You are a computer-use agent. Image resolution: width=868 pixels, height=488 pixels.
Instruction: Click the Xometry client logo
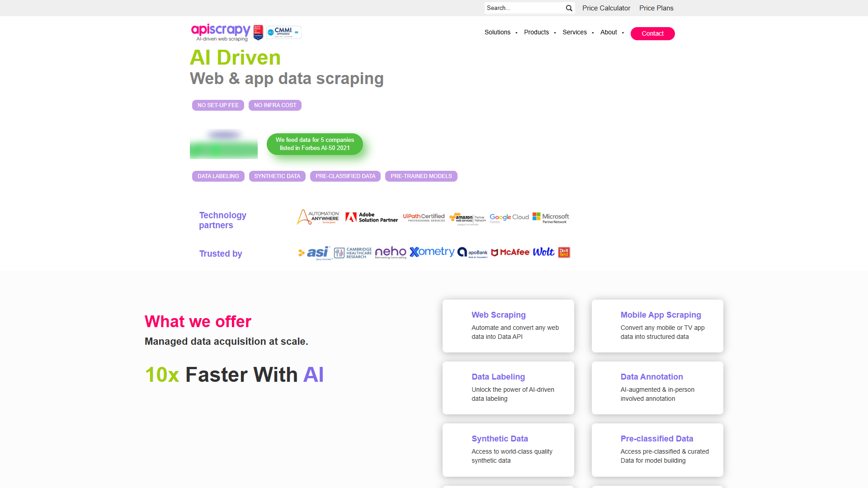432,252
